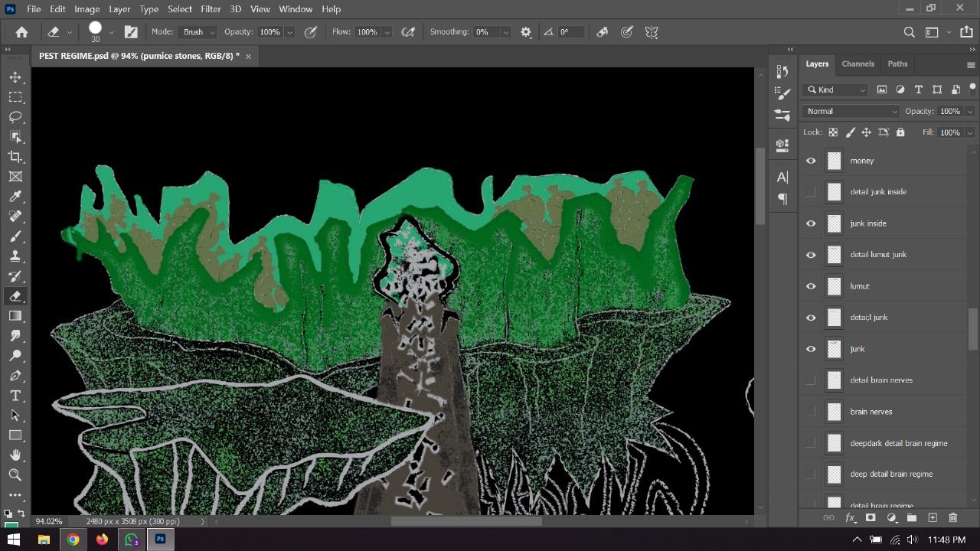Click brush size preview circle
The image size is (980, 551).
tap(95, 28)
